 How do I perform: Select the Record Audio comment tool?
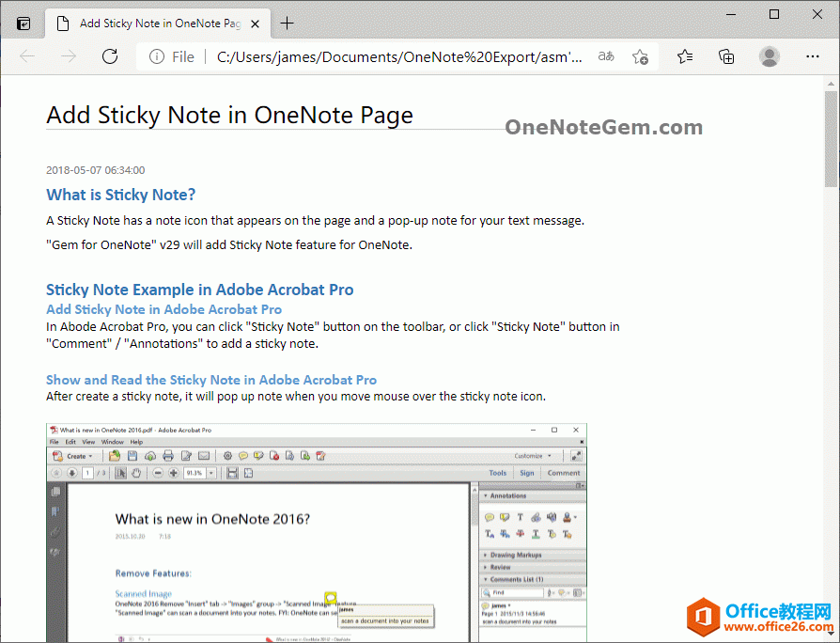(551, 517)
